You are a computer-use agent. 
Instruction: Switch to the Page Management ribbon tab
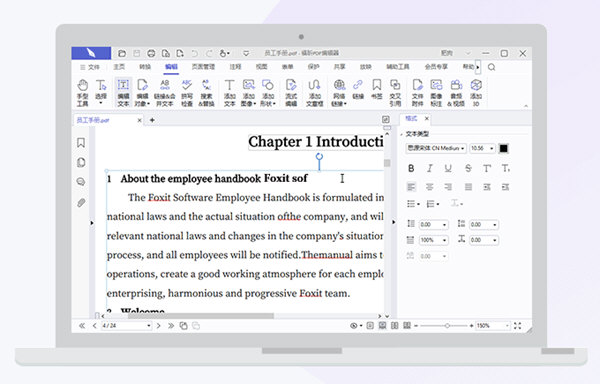203,67
